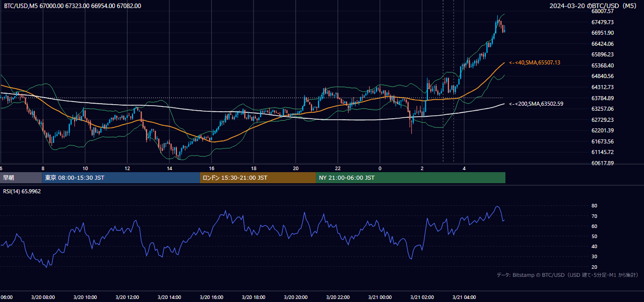Click the 3/21 02:00 date axis label
Image resolution: width=644 pixels, height=302 pixels.
point(422,297)
